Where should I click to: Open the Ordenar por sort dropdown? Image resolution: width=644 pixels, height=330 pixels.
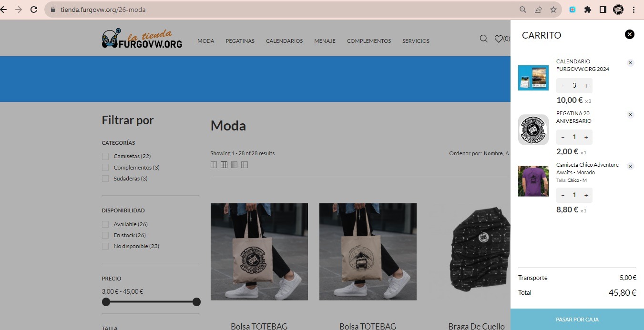[x=496, y=153]
